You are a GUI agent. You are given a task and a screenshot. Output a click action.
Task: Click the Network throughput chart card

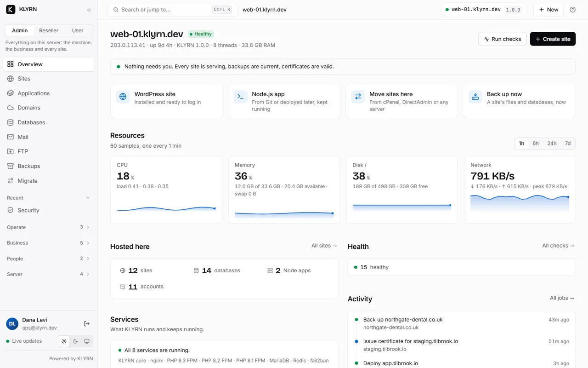(520, 190)
